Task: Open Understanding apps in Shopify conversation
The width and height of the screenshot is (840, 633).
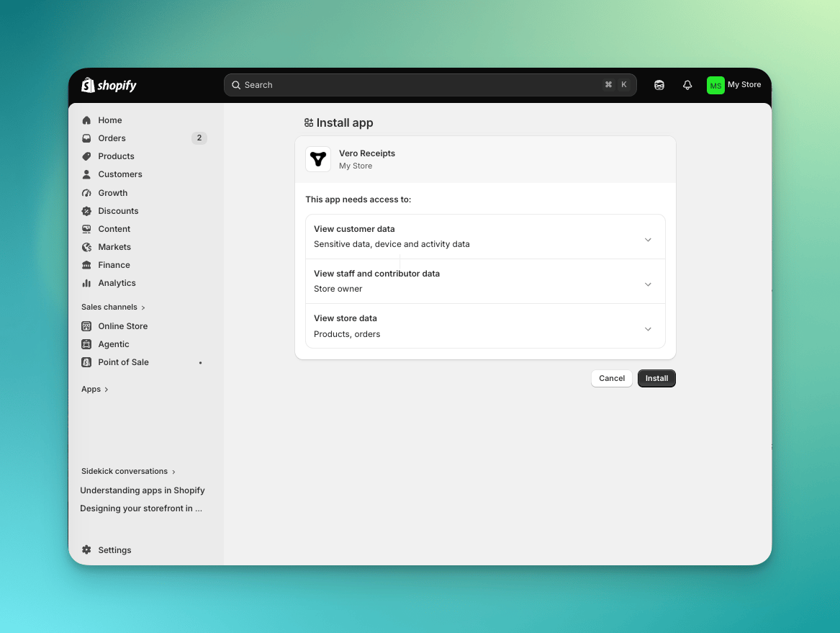Action: coord(143,490)
